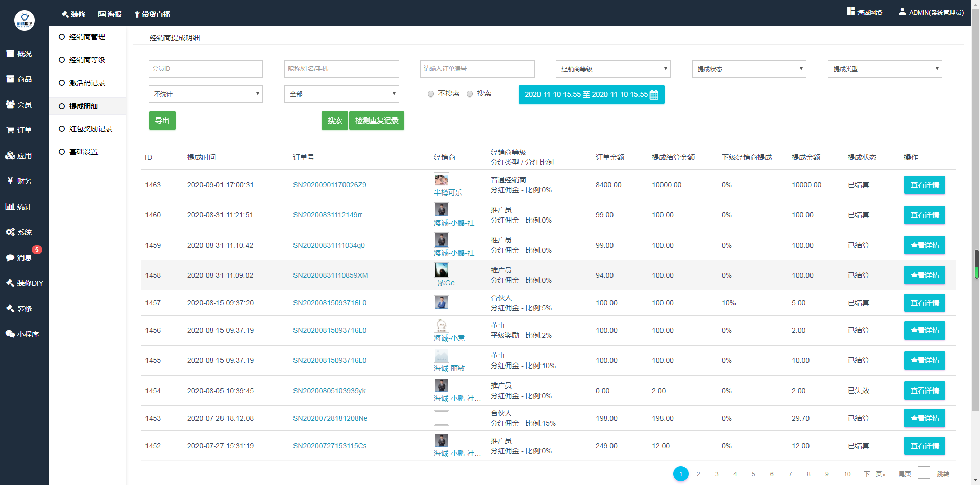Viewport: 980px width, 485px height.
Task: Select the '搜索' radio button
Action: tap(470, 94)
